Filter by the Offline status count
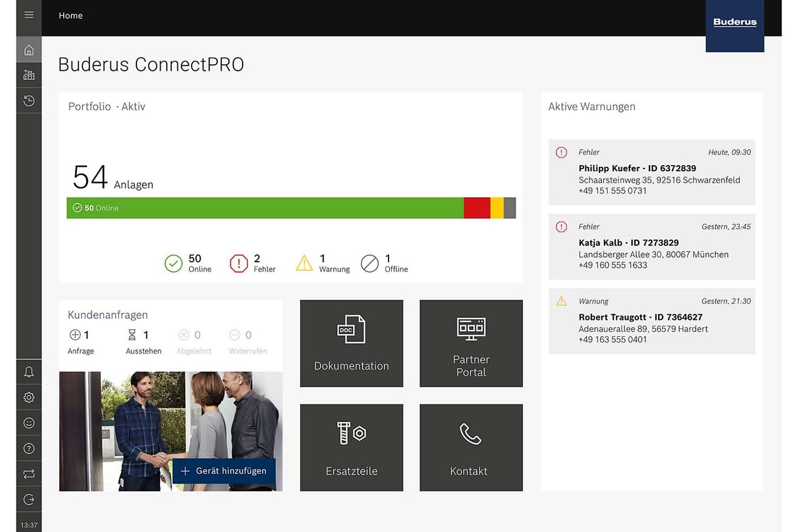Image resolution: width=798 pixels, height=532 pixels. point(385,263)
